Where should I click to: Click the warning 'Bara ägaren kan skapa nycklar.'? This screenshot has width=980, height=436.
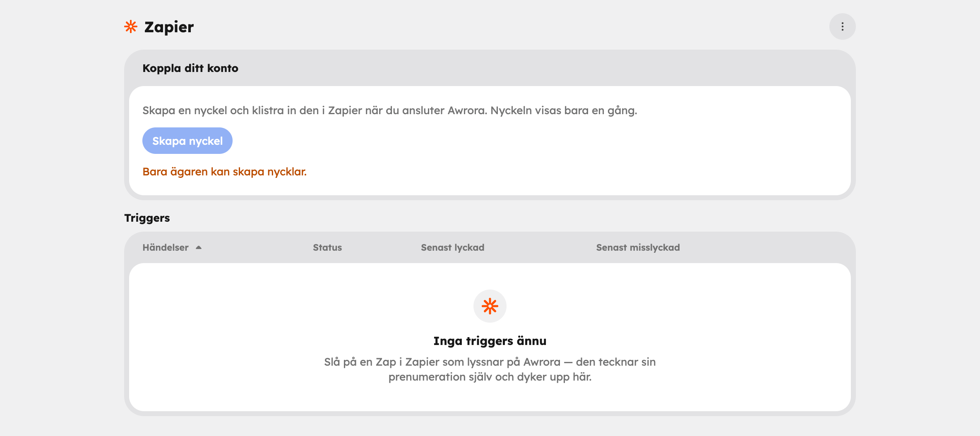click(x=225, y=172)
